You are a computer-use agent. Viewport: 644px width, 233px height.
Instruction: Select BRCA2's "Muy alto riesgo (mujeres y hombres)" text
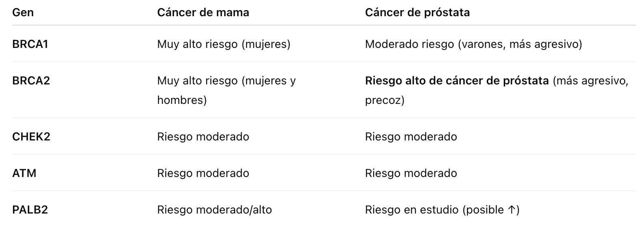pyautogui.click(x=226, y=81)
